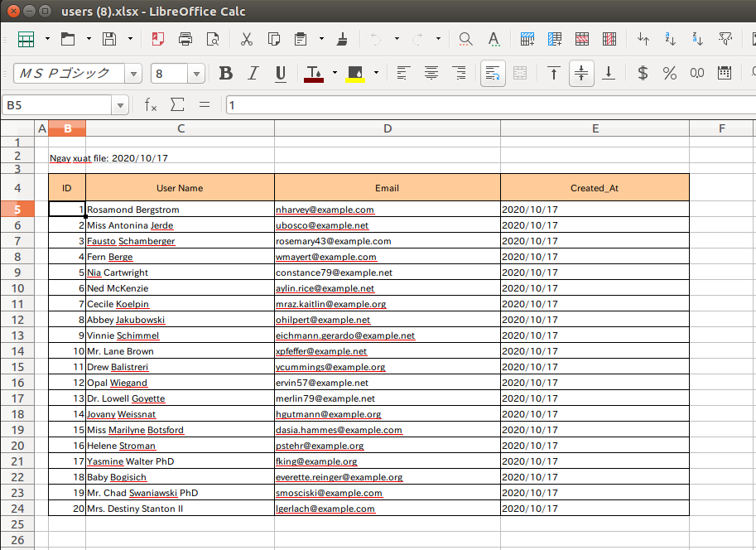Align text right
Screen dimensions: 756x550
[459, 74]
